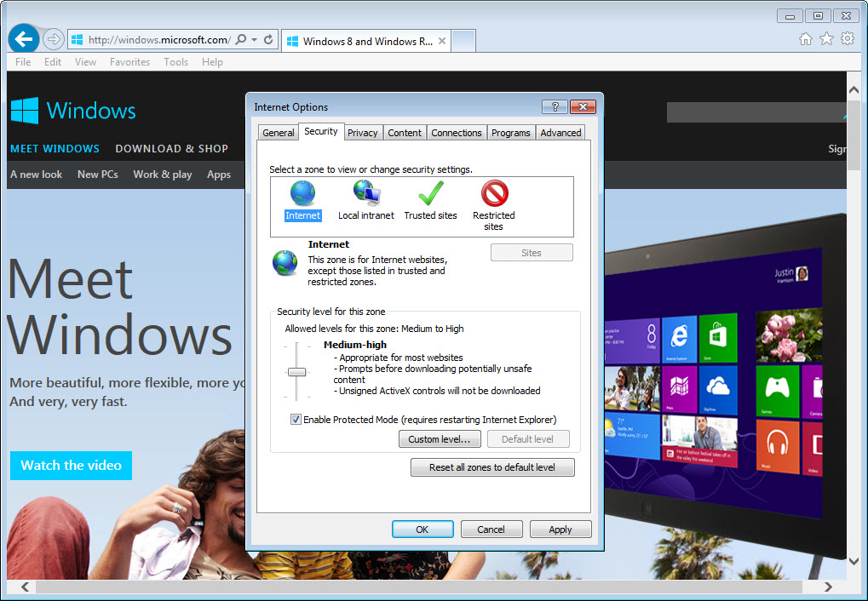Click the Weather tile on tablet
Screen dimensions: 868x601
tap(632, 436)
